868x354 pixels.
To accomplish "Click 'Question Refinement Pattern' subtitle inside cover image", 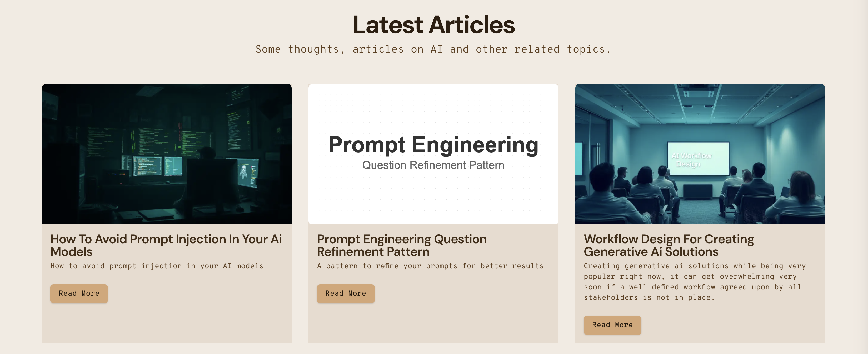I will [433, 165].
